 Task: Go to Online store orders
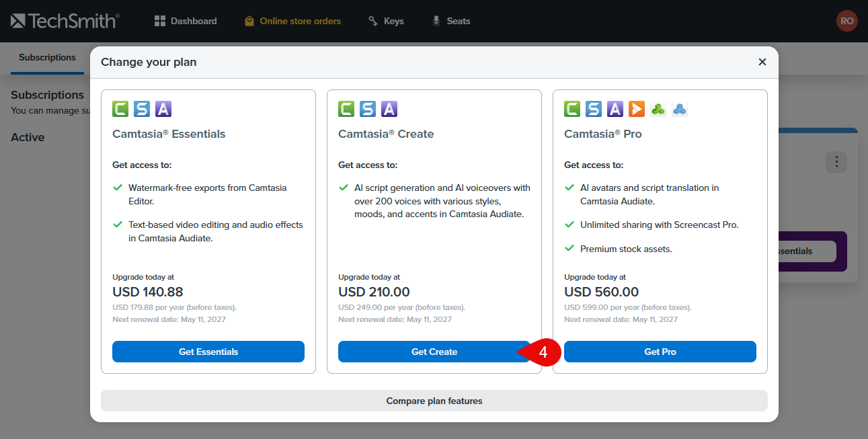[x=292, y=21]
